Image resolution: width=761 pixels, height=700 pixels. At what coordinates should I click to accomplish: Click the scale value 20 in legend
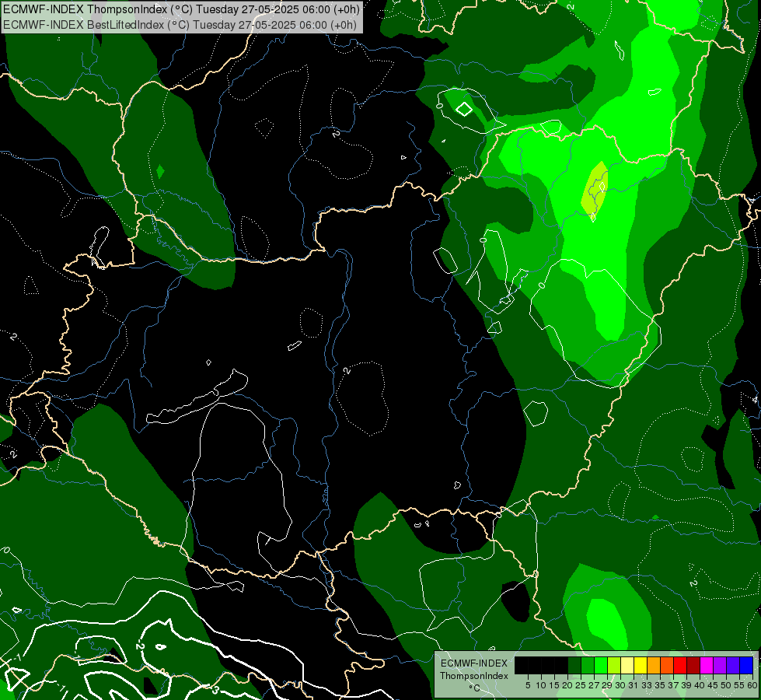567,685
